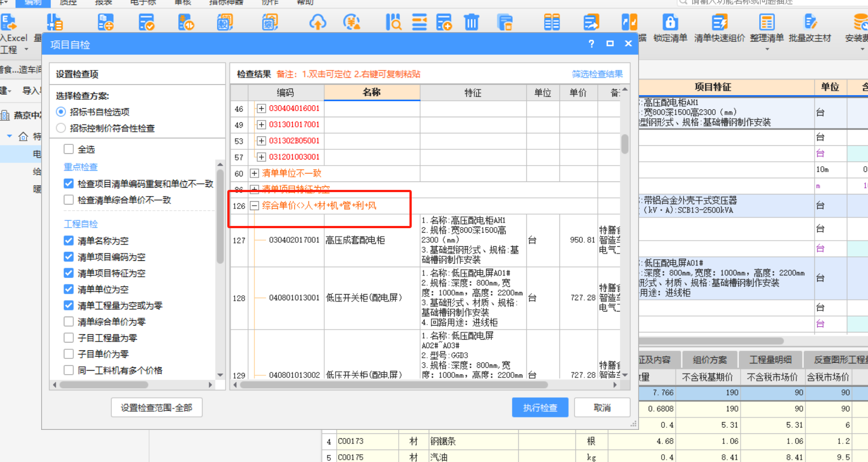The width and height of the screenshot is (868, 462).
Task: Click the 整理清单 toolbar icon
Action: pos(767,23)
